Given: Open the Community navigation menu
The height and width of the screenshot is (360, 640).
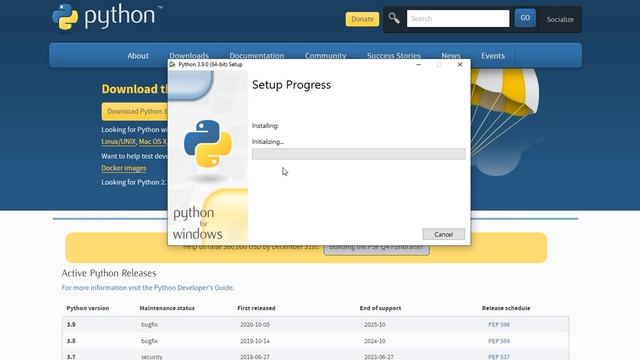Looking at the screenshot, I should point(325,55).
